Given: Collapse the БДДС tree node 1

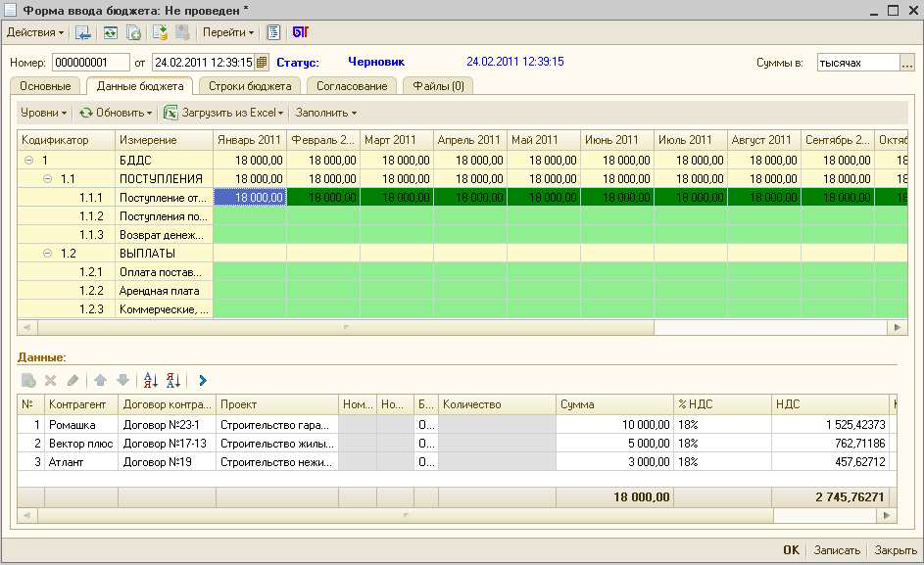Looking at the screenshot, I should click(x=28, y=161).
